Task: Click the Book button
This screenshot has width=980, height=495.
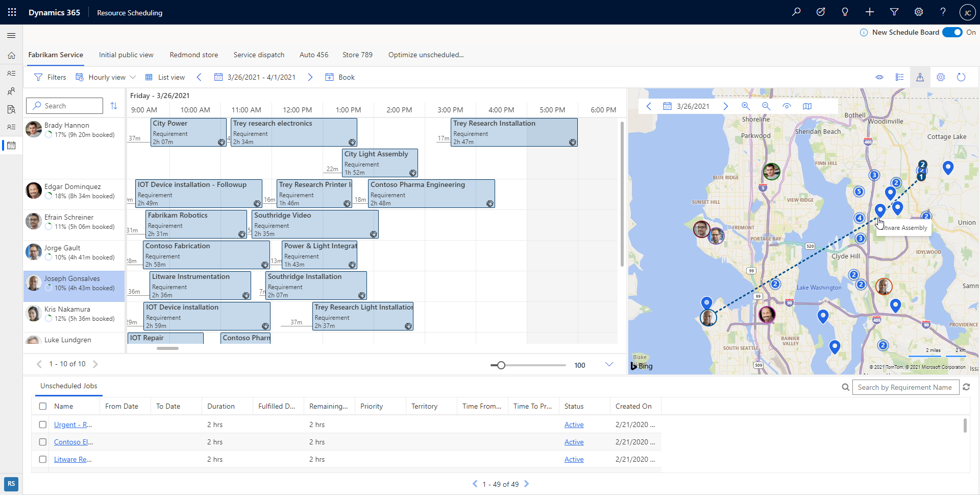Action: pos(340,77)
